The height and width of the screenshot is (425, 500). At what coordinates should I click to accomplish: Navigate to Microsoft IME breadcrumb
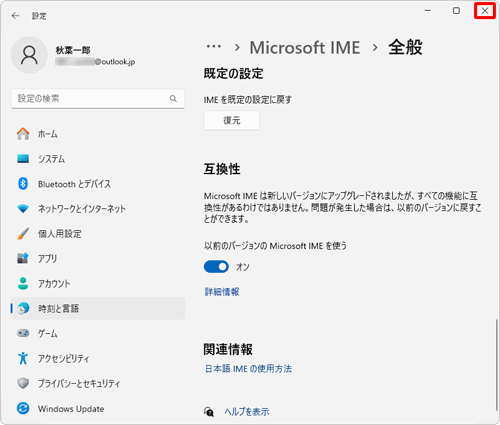[305, 47]
